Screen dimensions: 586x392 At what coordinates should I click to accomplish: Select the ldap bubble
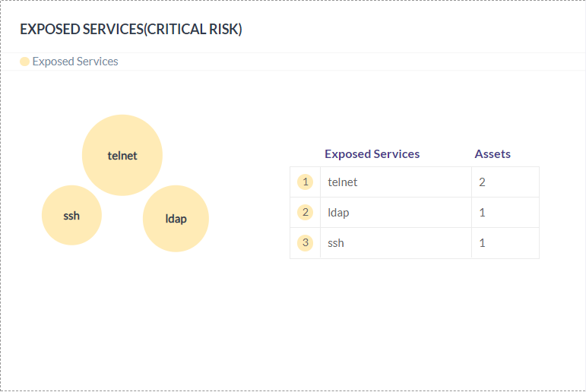176,219
